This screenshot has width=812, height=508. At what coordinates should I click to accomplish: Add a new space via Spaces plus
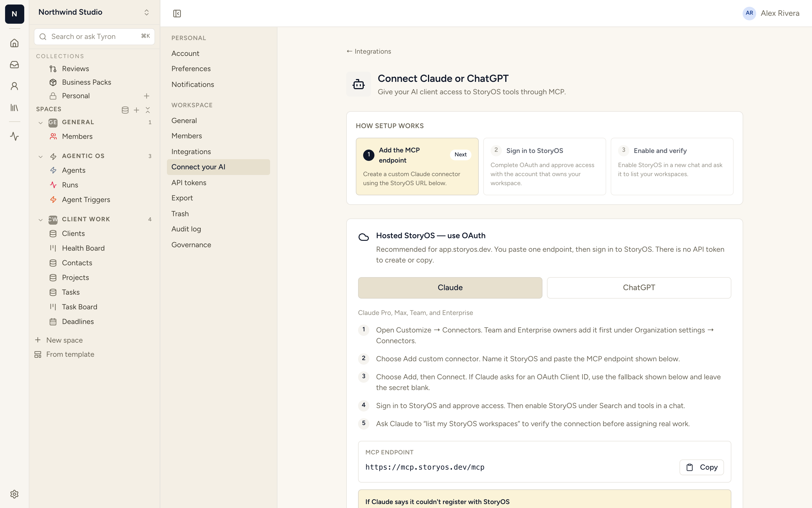coord(136,110)
